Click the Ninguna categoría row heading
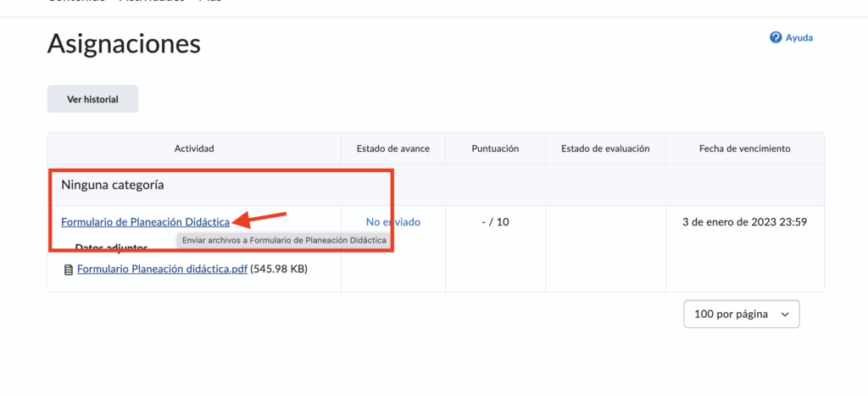This screenshot has height=396, width=868. pyautogui.click(x=113, y=184)
